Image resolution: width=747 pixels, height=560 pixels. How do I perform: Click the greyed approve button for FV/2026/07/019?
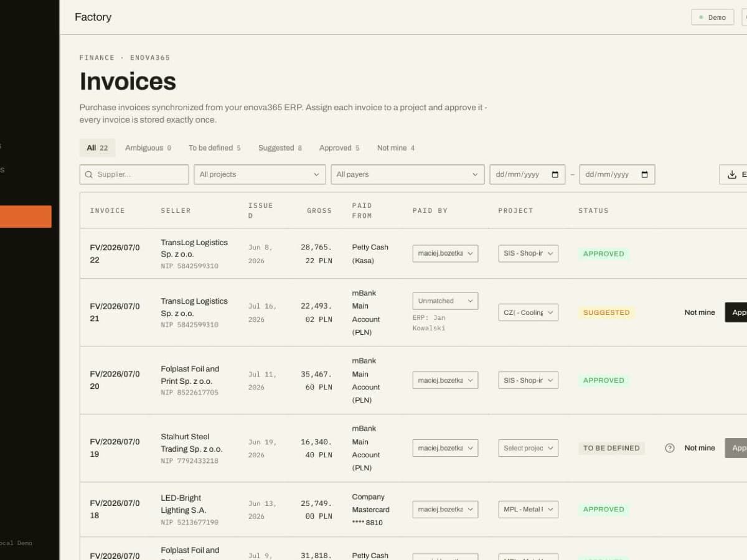[736, 448]
